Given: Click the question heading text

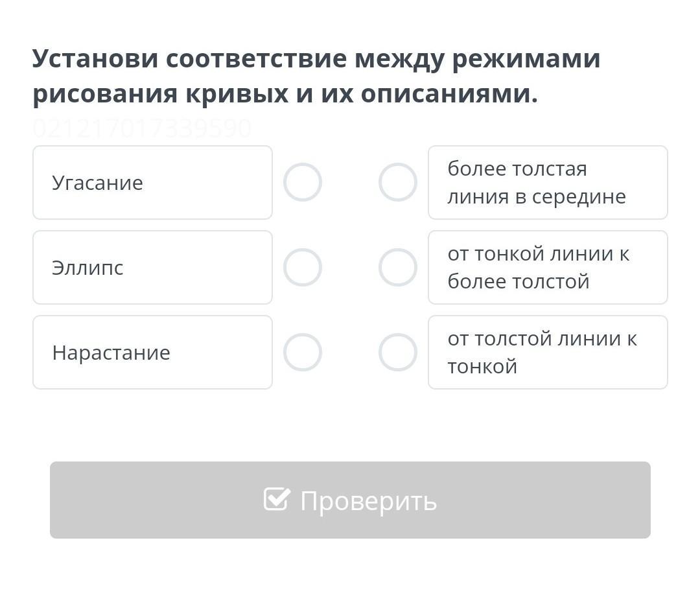Looking at the screenshot, I should (316, 76).
